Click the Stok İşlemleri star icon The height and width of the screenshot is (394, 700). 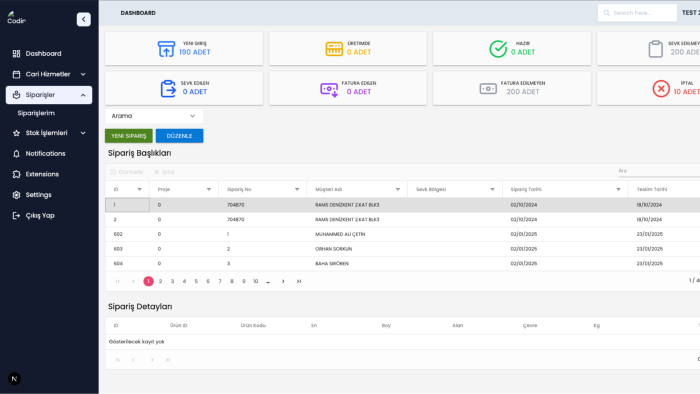[17, 133]
